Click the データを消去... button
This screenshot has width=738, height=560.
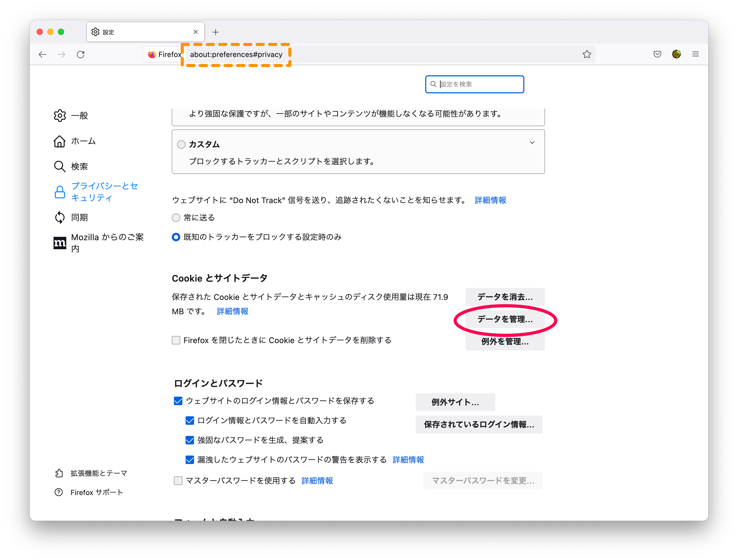pos(505,297)
